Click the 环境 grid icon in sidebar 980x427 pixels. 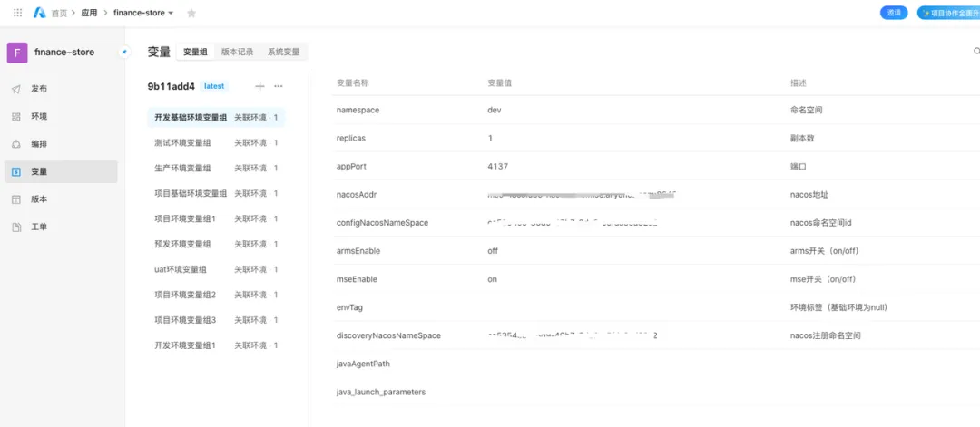point(17,117)
